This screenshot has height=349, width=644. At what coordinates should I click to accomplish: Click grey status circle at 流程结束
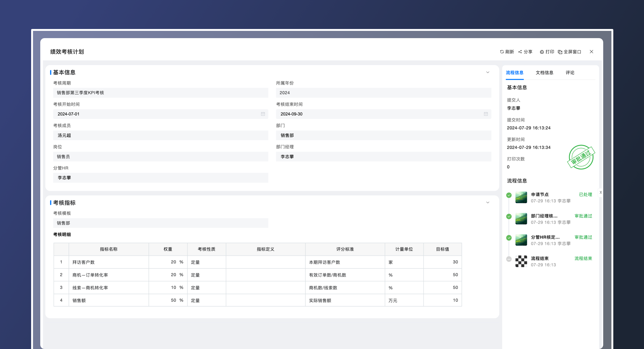[509, 259]
